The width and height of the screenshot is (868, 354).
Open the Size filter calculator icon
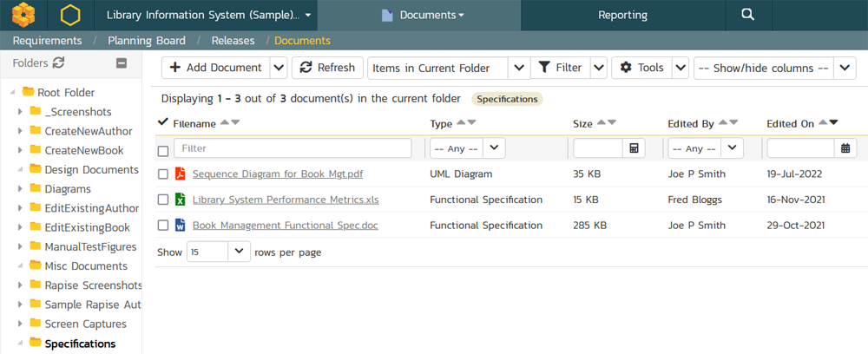[x=635, y=148]
